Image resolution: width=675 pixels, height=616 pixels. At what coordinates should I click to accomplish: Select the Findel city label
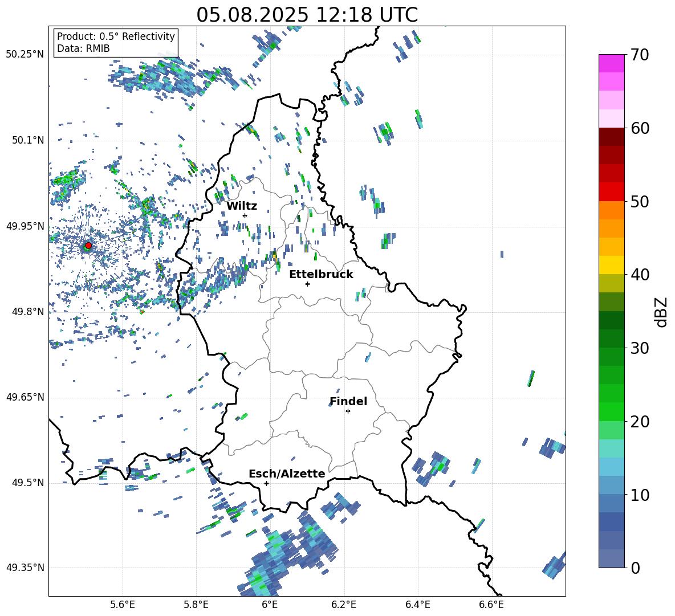tap(348, 401)
